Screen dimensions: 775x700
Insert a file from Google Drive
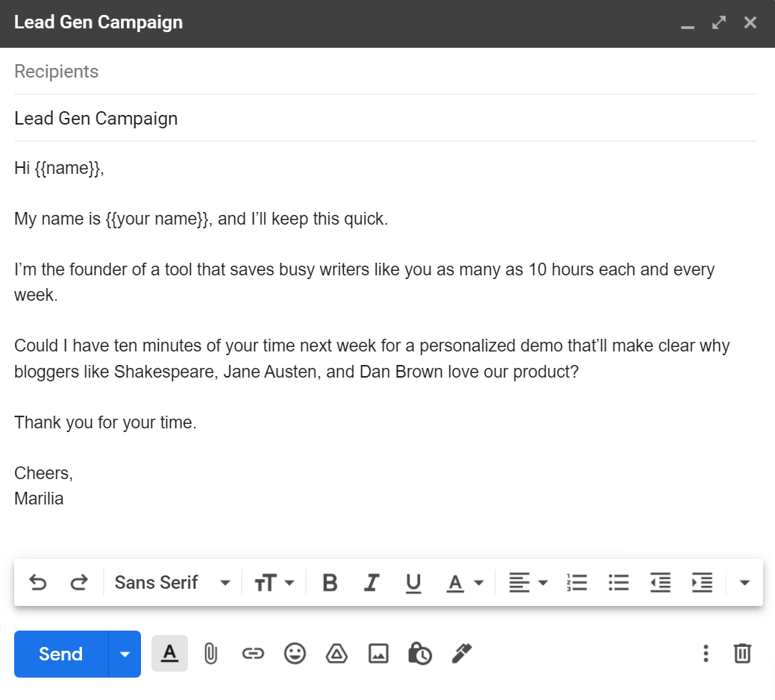pos(336,654)
